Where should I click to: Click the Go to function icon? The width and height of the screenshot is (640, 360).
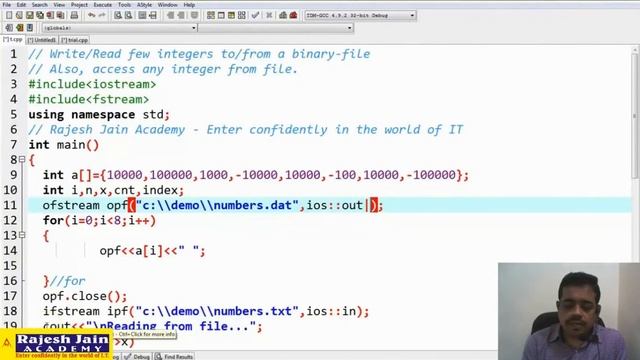(142, 16)
